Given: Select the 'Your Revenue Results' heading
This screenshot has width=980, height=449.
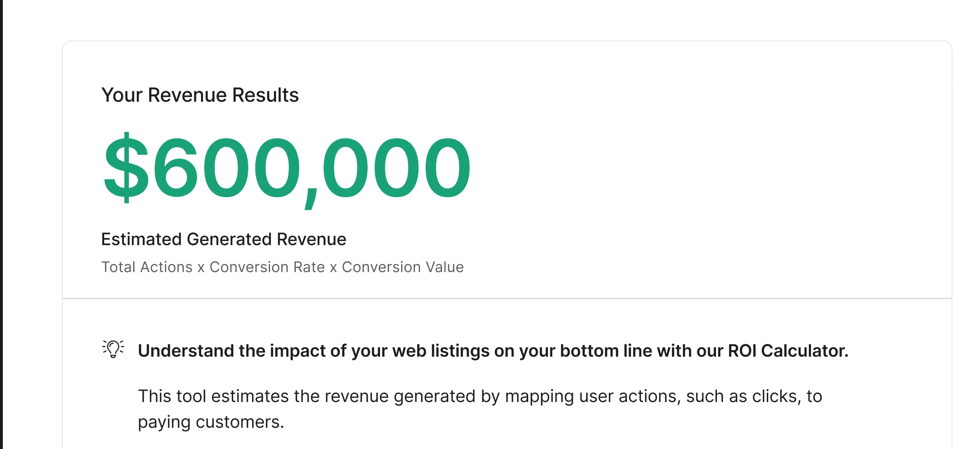Looking at the screenshot, I should [x=200, y=95].
